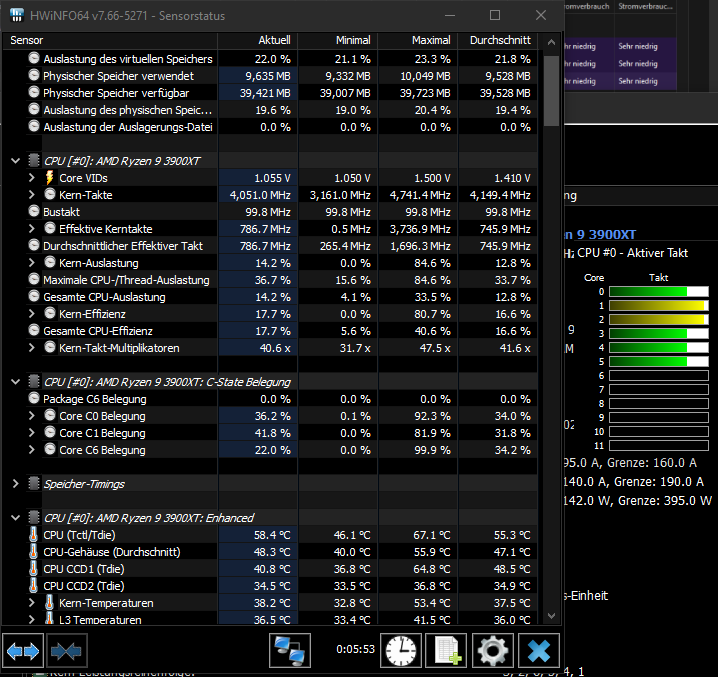Click the Minimal column header
Image resolution: width=718 pixels, height=677 pixels.
[338, 40]
